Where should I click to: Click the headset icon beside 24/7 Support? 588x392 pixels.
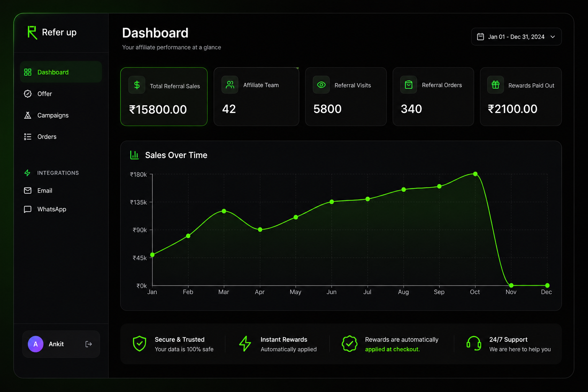pyautogui.click(x=474, y=343)
